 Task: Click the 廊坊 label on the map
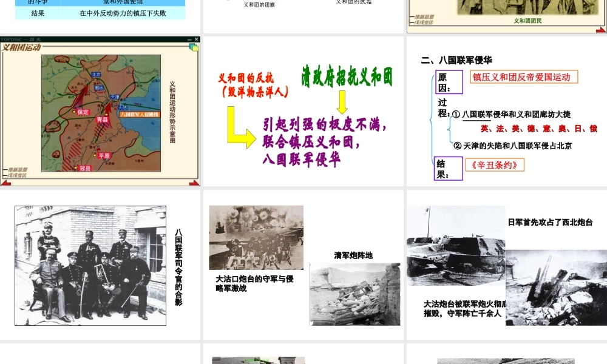coord(99,88)
